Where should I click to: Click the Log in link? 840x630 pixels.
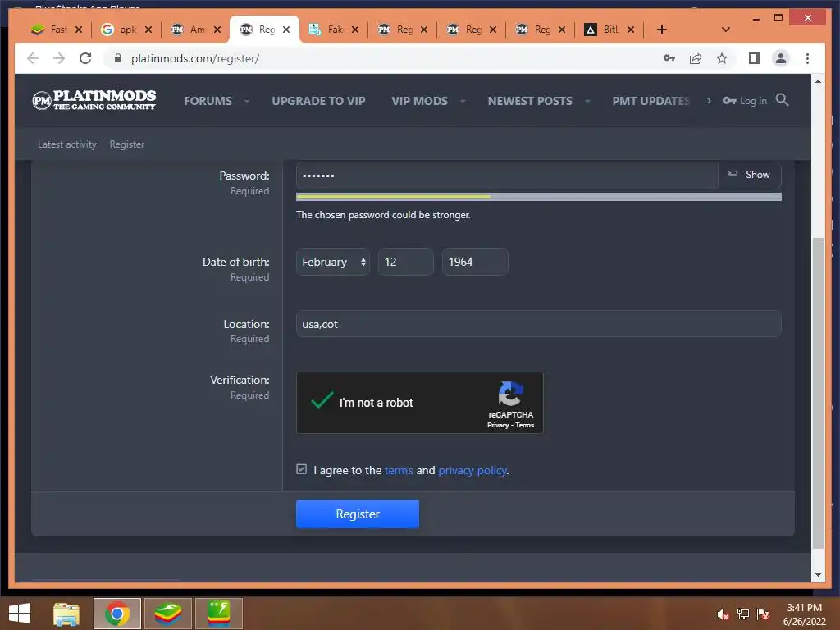point(745,101)
